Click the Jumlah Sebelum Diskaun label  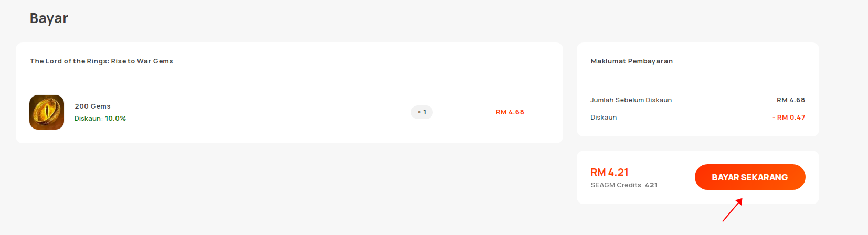tap(631, 100)
